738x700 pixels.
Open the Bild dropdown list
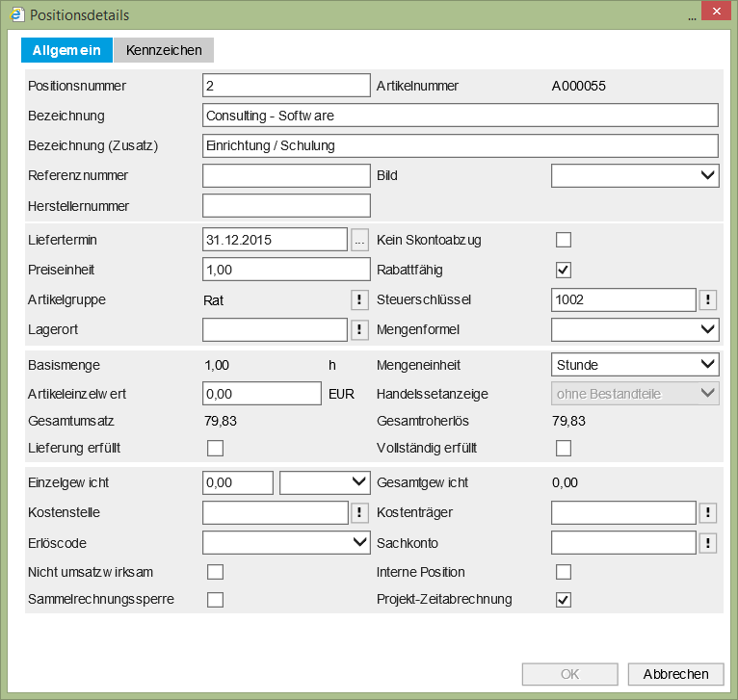click(635, 175)
